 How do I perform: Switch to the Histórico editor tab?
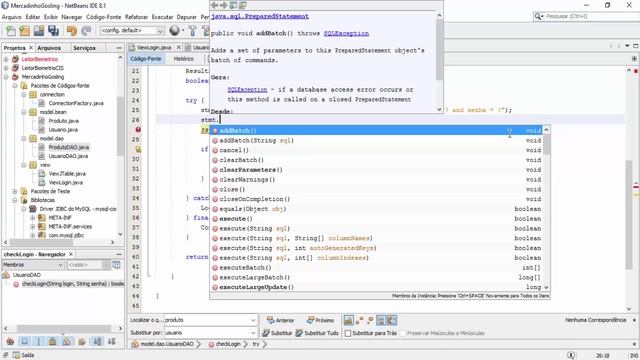tap(184, 59)
